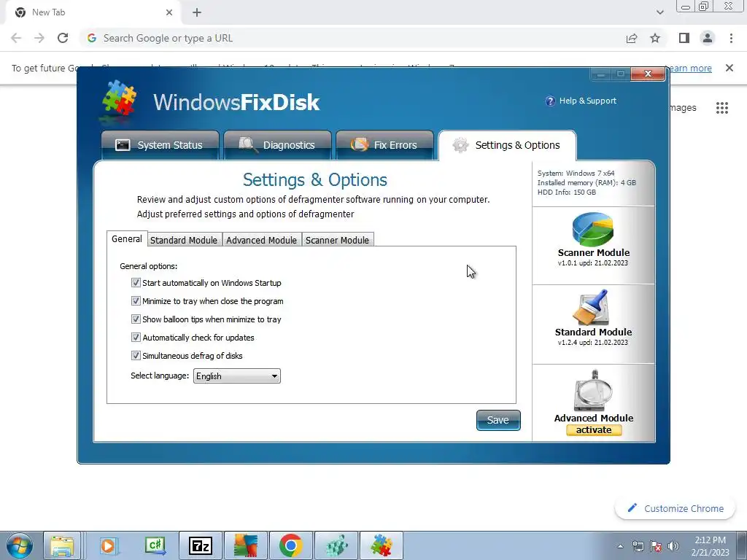Screen dimensions: 747x560
Task: Toggle Simultaneous defrag of disks checkbox
Action: tap(136, 356)
